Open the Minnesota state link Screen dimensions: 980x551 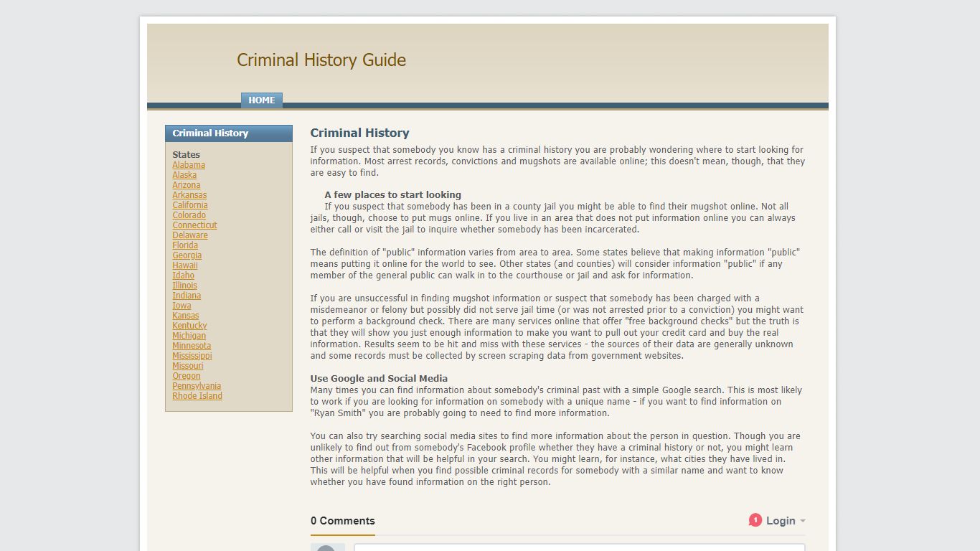(192, 346)
